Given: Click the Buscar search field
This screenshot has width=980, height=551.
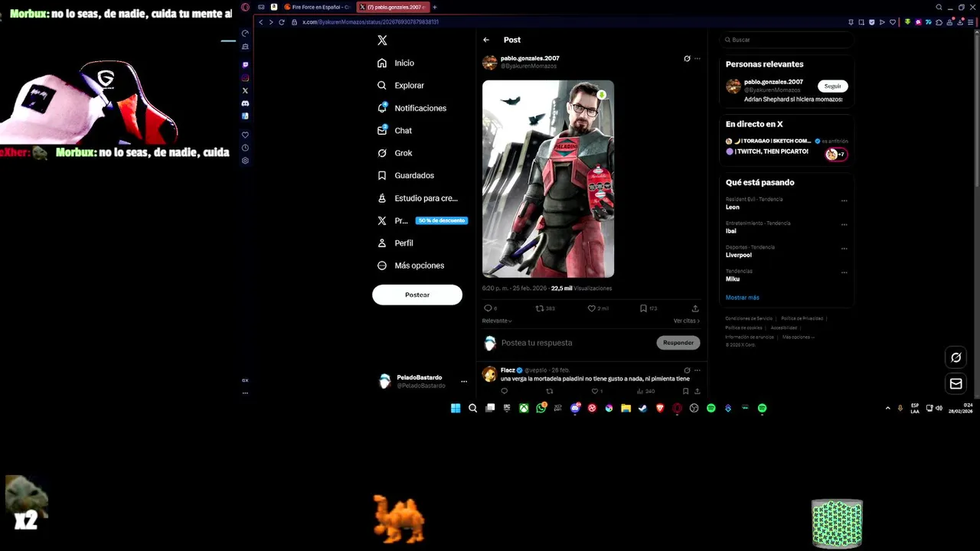Looking at the screenshot, I should [786, 40].
